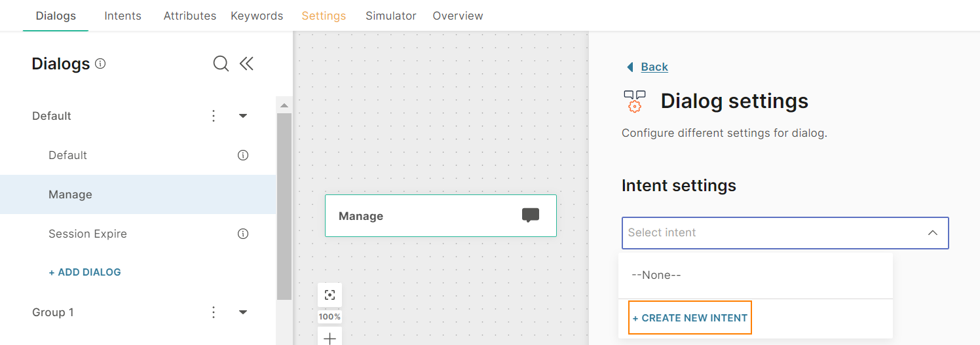The height and width of the screenshot is (345, 980).
Task: Switch to the Intents tab
Action: click(122, 16)
